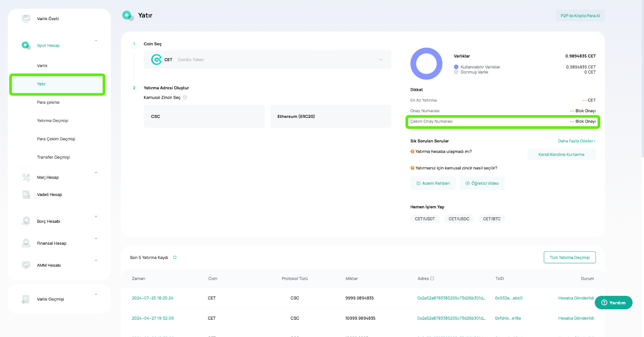The height and width of the screenshot is (337, 644).
Task: Click the 2024-04-27 19:32:09 timestamp
Action: coord(153,318)
